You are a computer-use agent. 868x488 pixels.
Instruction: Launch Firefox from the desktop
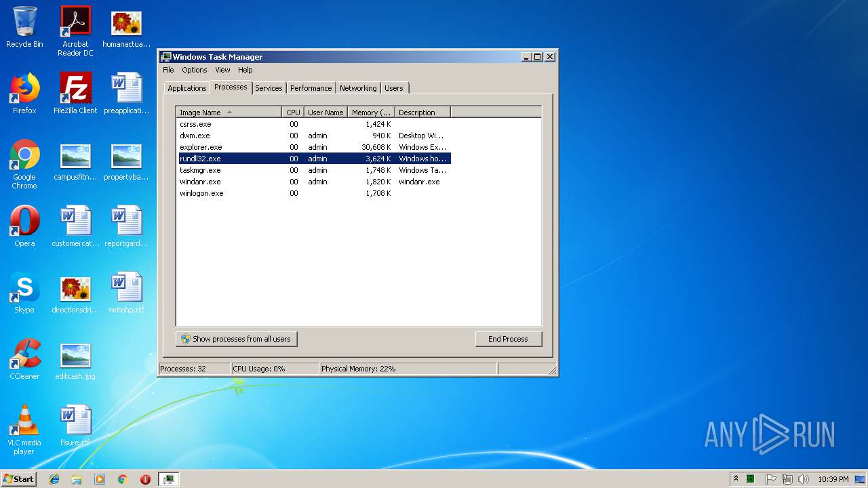24,94
